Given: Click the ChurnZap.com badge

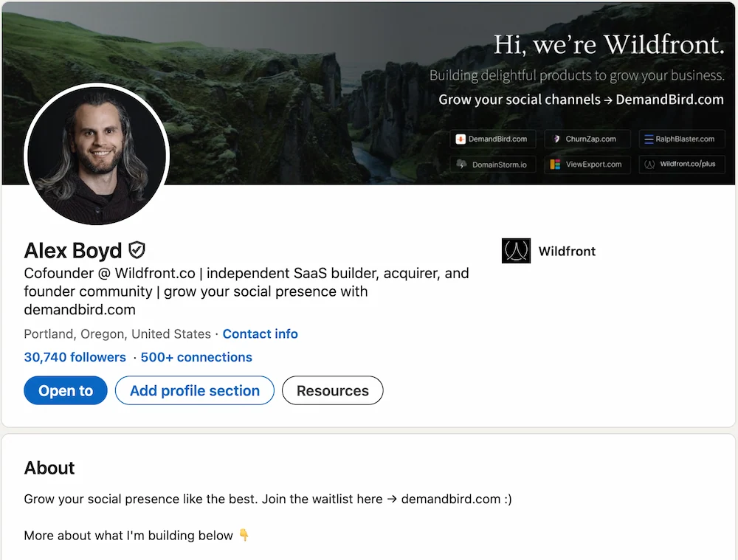Looking at the screenshot, I should [x=587, y=139].
